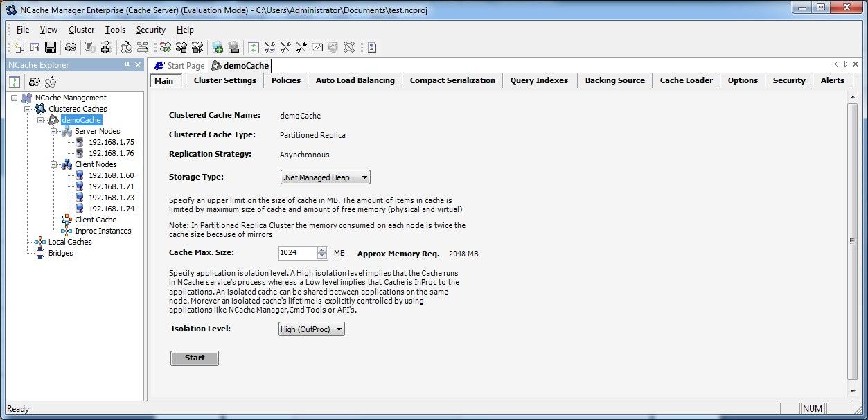Select Local Caches in the tree
The height and width of the screenshot is (420, 868).
(70, 242)
